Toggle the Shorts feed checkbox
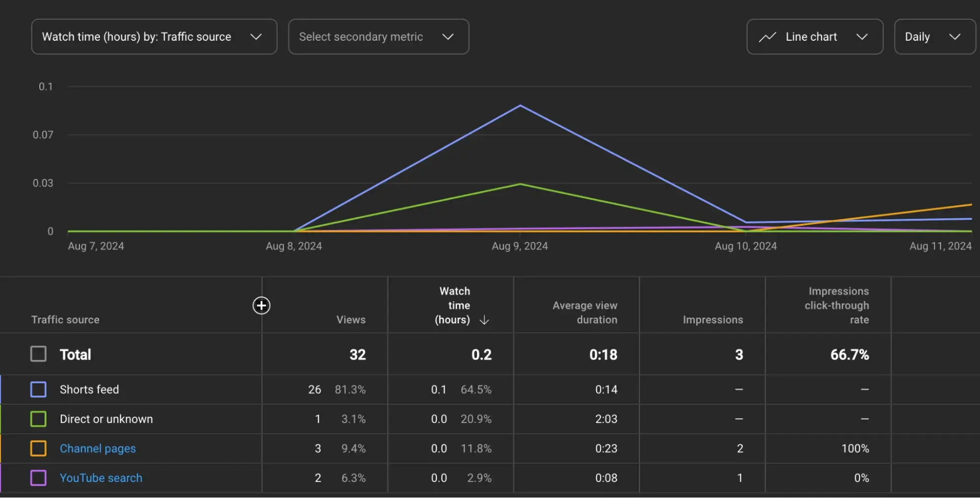The height and width of the screenshot is (498, 980). (38, 390)
